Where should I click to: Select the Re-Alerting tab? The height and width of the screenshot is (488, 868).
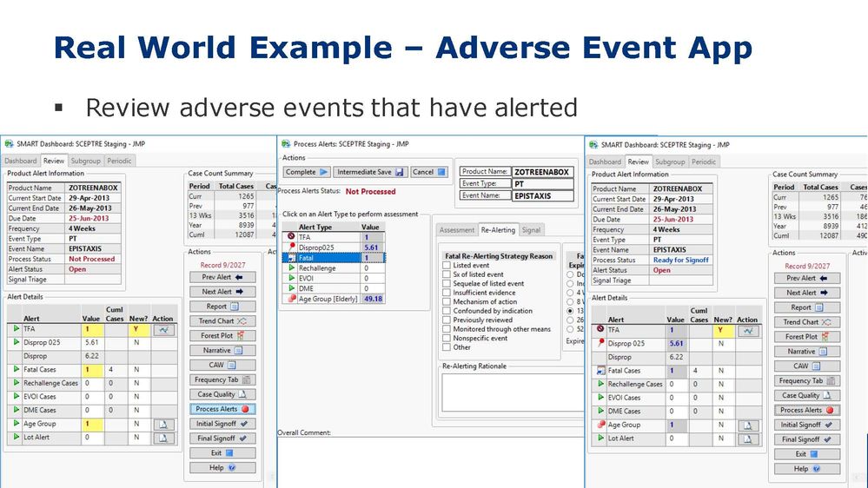pos(498,229)
